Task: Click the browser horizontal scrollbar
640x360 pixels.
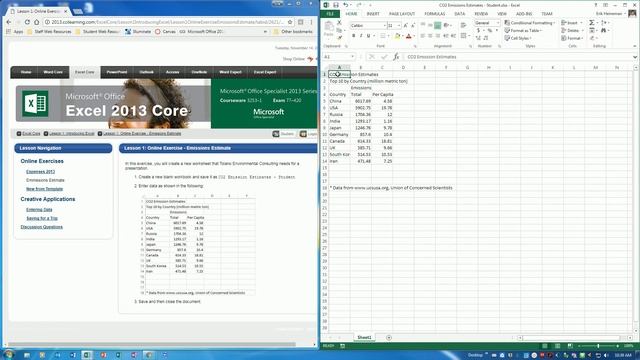Action: [x=152, y=345]
